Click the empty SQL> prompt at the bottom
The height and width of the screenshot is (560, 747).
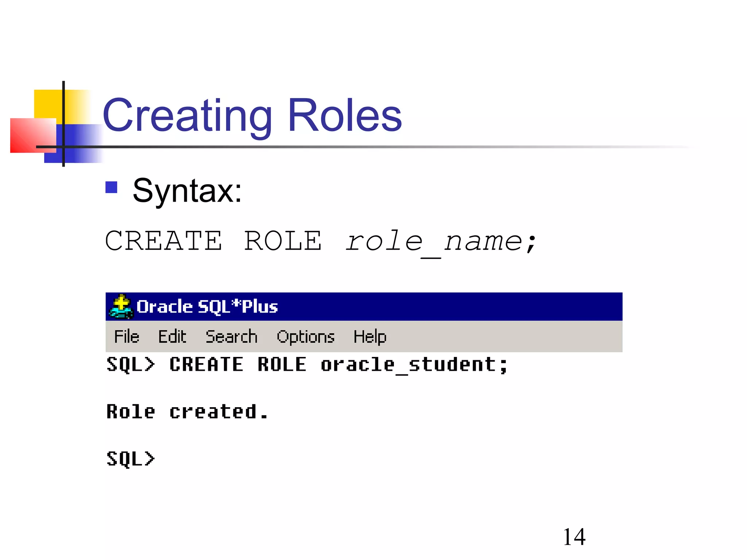pyautogui.click(x=131, y=459)
